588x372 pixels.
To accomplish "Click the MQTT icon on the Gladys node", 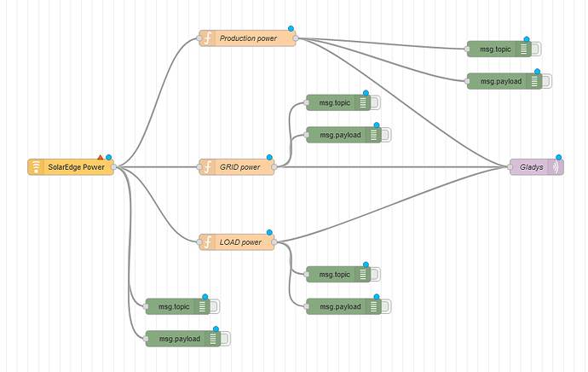I will point(556,167).
